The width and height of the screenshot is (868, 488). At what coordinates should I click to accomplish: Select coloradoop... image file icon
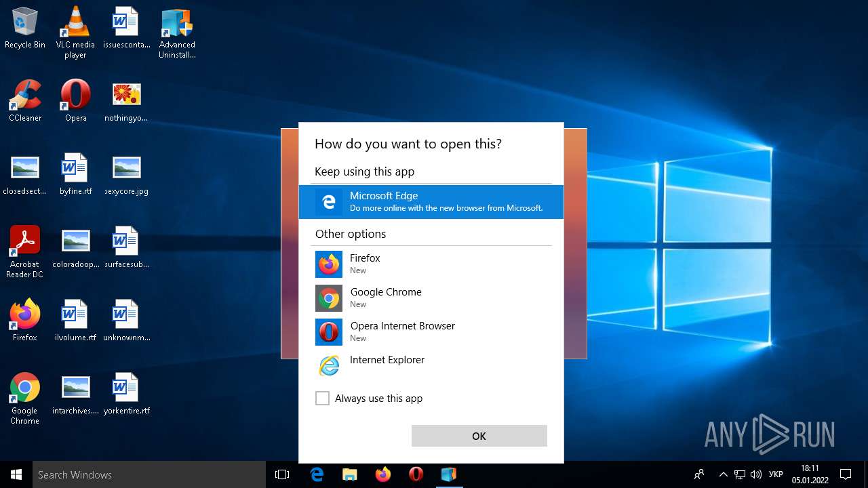point(75,247)
